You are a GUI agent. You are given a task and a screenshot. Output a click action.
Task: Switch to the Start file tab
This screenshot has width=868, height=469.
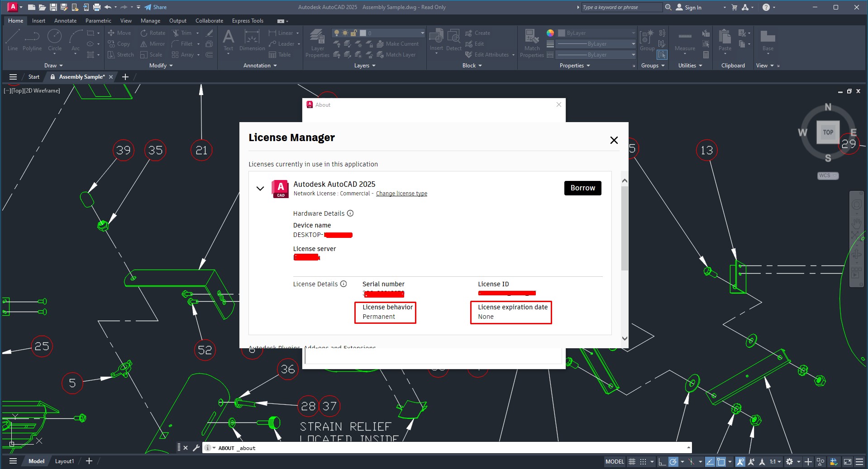click(34, 77)
